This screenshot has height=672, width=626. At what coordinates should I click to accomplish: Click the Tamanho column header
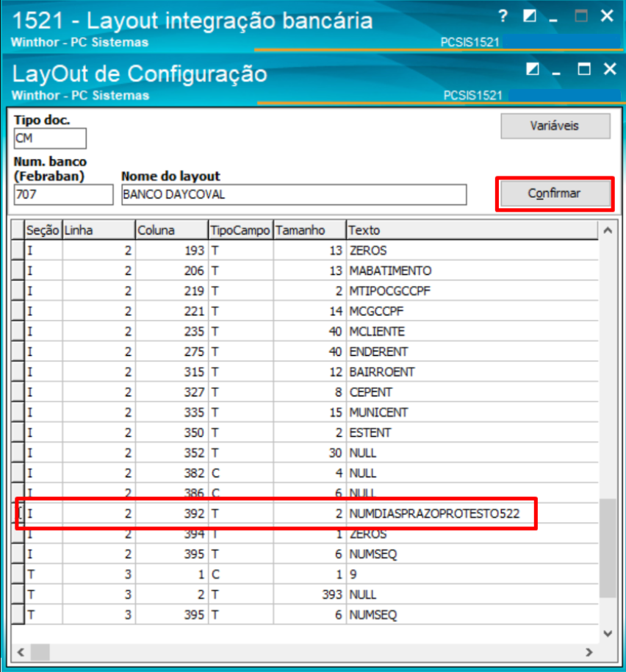coord(310,230)
